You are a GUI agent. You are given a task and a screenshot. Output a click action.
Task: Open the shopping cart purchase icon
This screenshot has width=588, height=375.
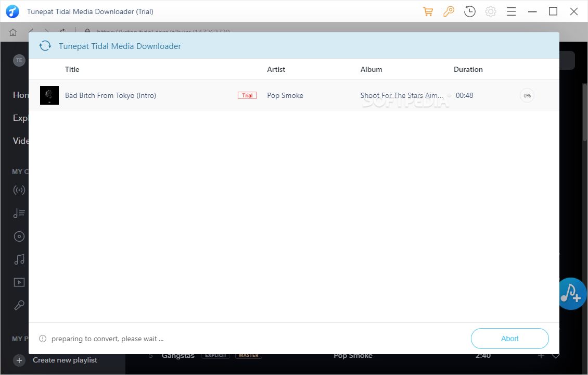coord(428,11)
